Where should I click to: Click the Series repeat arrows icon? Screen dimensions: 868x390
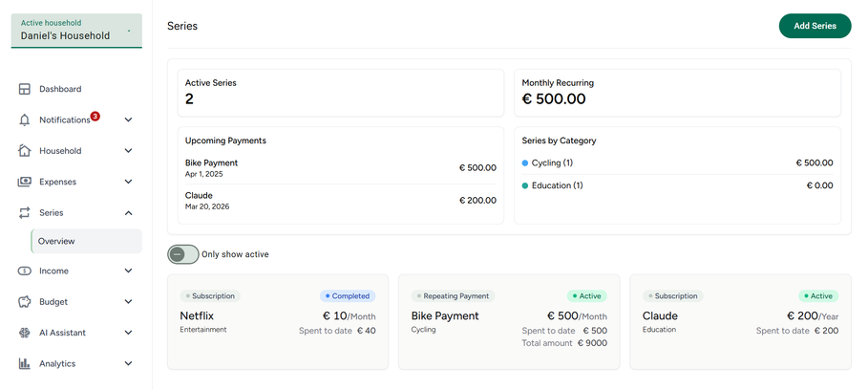(x=25, y=212)
